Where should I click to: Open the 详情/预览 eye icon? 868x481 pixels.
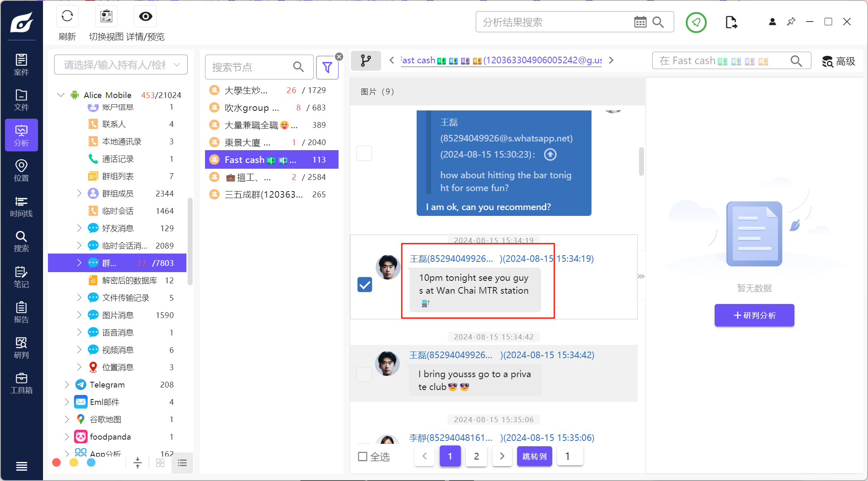[145, 17]
